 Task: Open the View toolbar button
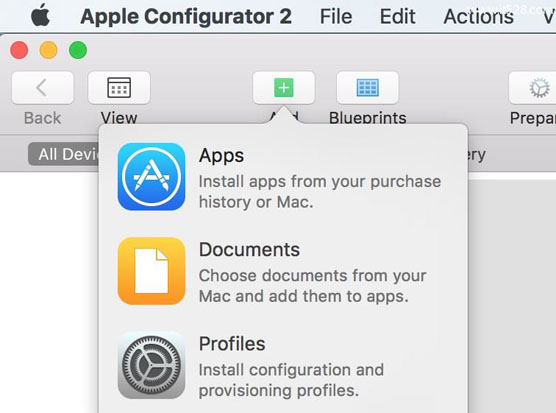(119, 88)
